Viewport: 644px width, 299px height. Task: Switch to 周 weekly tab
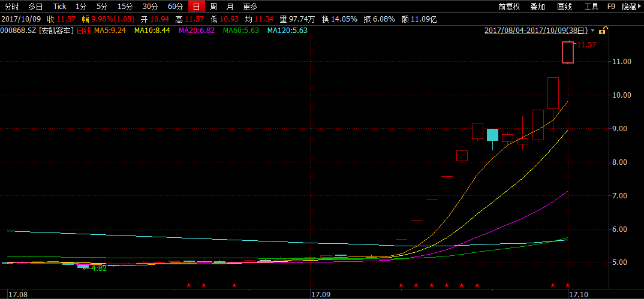[213, 7]
